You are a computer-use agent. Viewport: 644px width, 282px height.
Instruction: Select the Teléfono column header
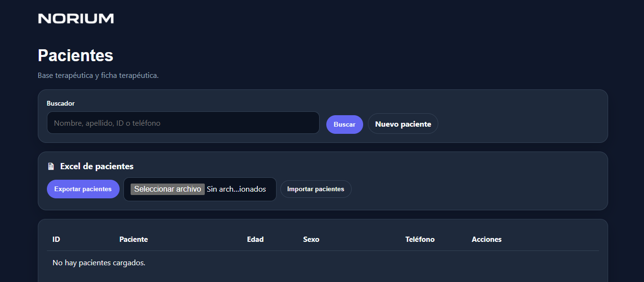pyautogui.click(x=420, y=239)
